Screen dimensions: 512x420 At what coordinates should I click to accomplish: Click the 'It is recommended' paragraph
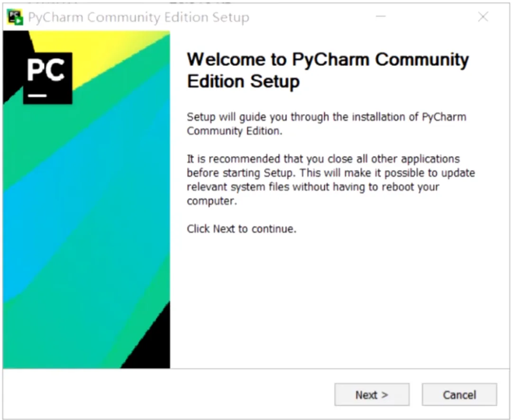[x=331, y=180]
